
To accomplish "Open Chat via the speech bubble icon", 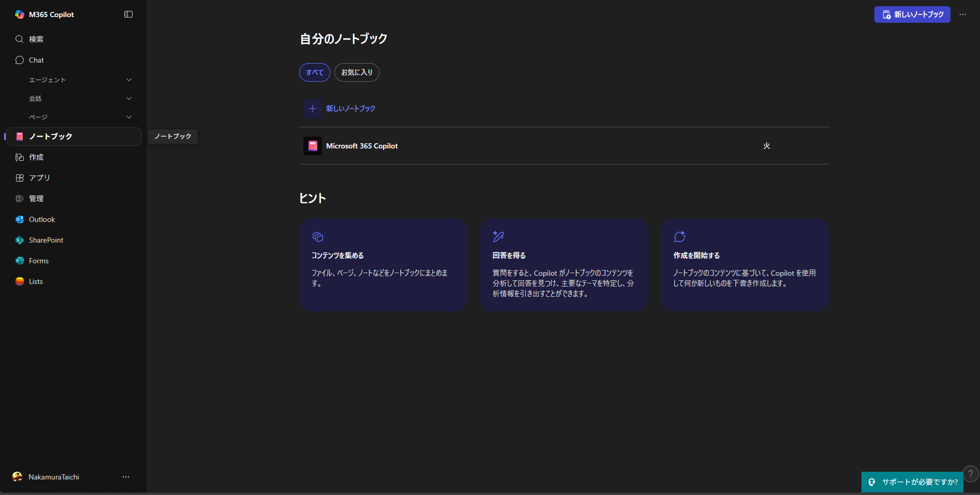I will coord(20,60).
